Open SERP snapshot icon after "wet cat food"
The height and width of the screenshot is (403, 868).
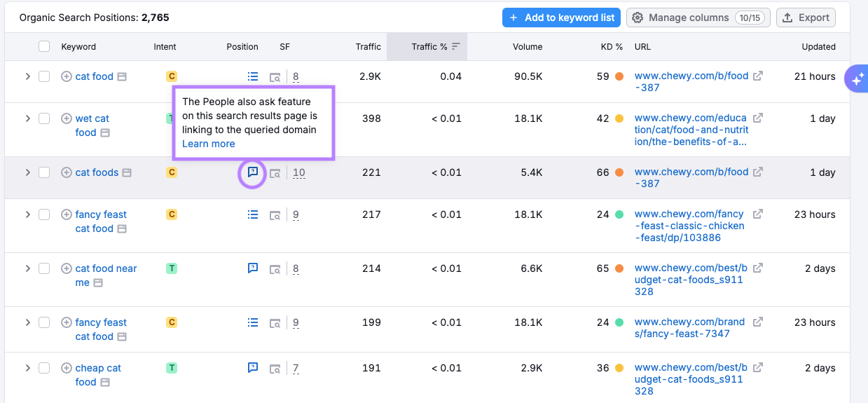[105, 132]
